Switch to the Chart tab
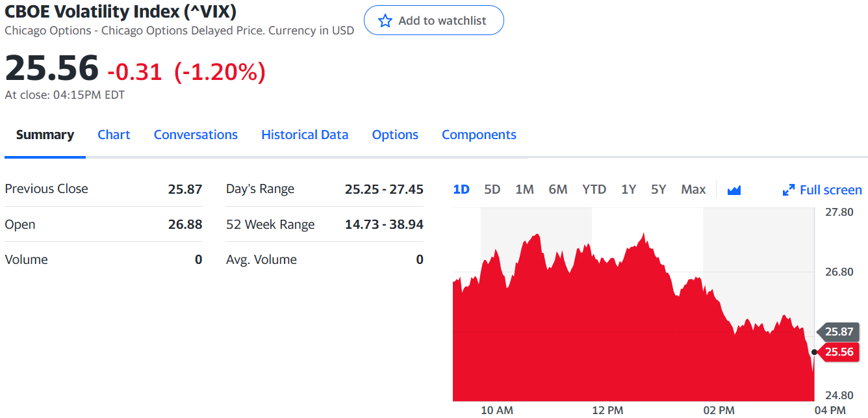The height and width of the screenshot is (418, 868). tap(114, 135)
